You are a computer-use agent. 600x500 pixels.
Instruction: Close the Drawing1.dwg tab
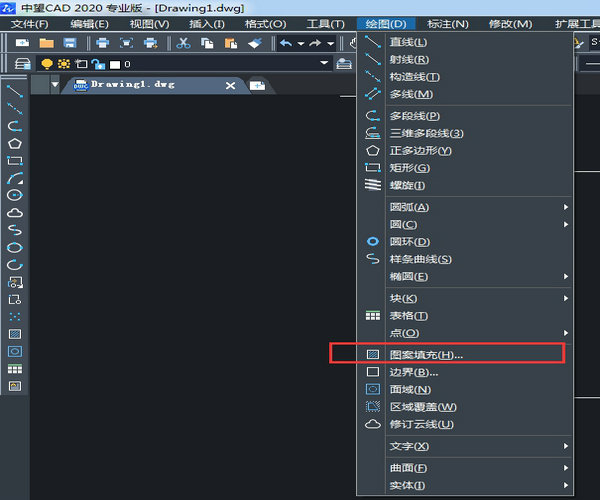point(230,86)
